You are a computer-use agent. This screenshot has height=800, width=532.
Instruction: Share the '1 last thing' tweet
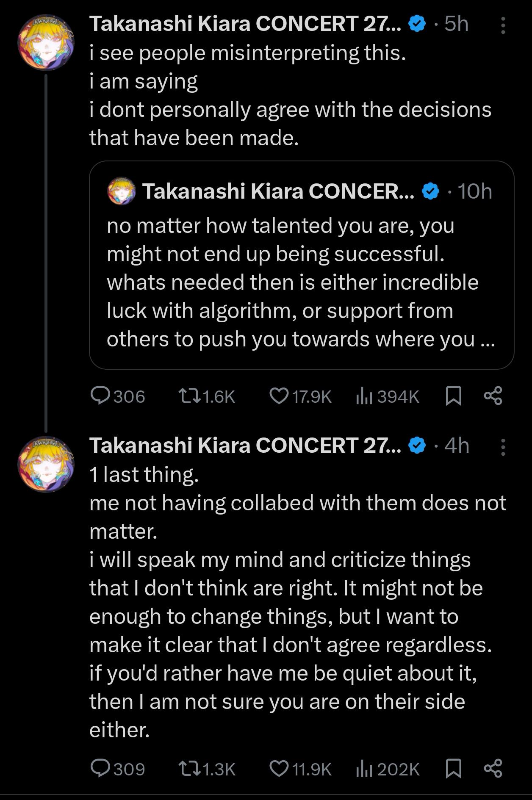click(x=493, y=768)
